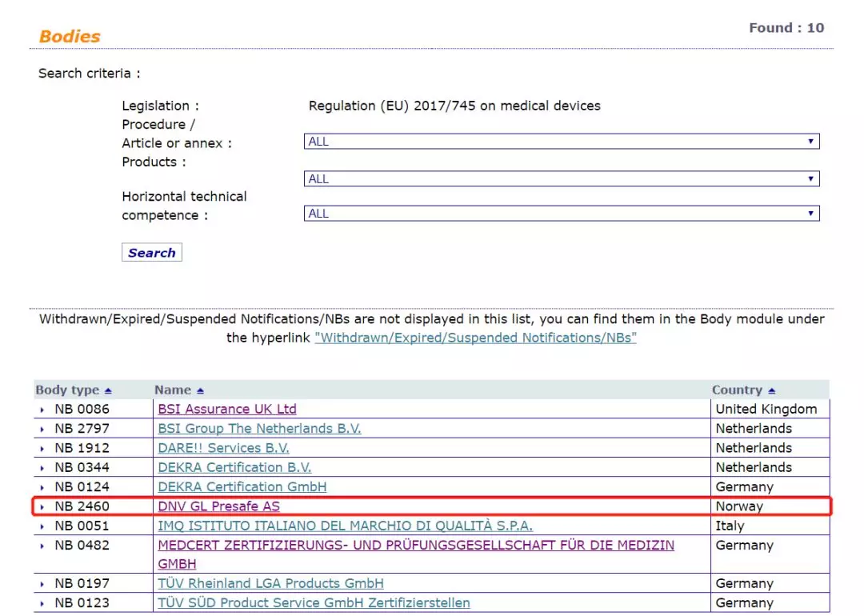Click the Bodies page heading

(70, 36)
